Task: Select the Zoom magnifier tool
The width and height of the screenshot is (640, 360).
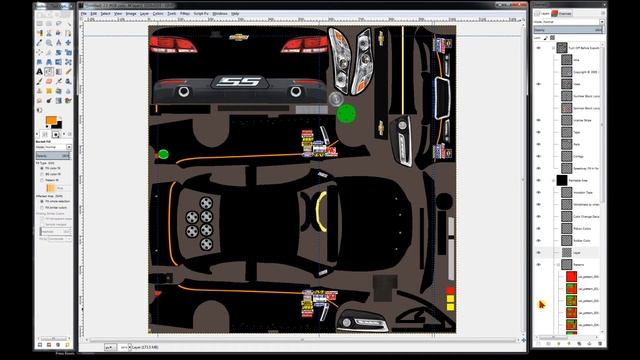Action: coord(49,42)
